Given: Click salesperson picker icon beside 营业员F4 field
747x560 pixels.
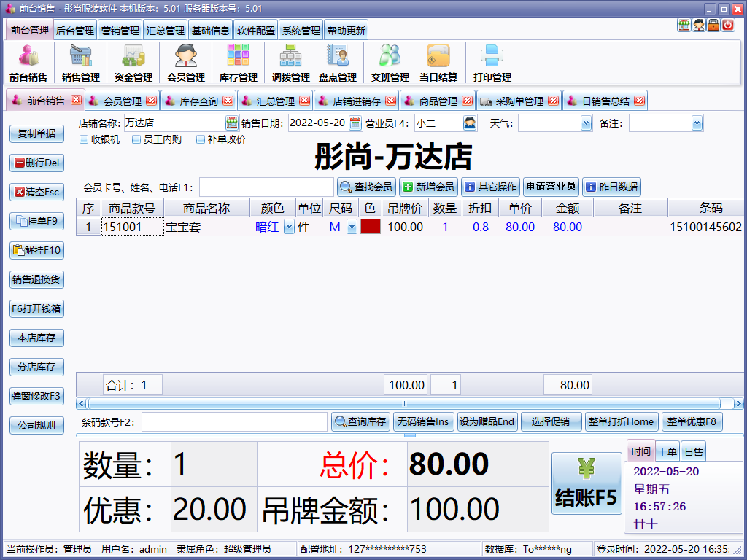Looking at the screenshot, I should (470, 122).
